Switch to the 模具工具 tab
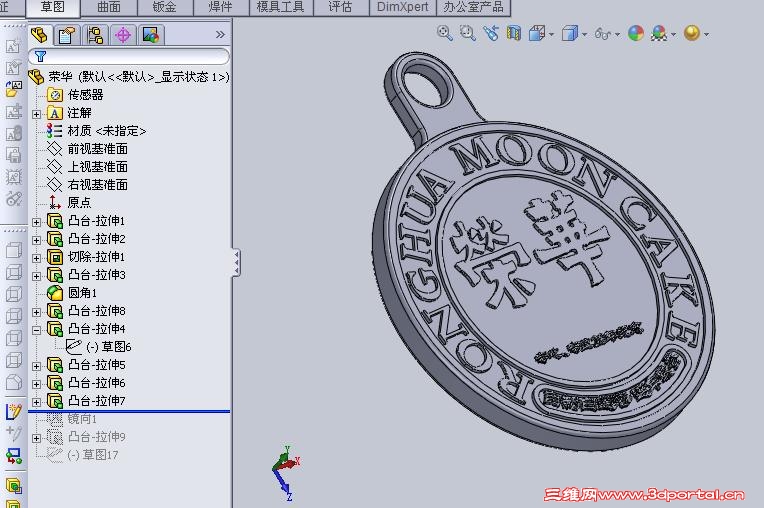This screenshot has height=508, width=764. coord(281,7)
